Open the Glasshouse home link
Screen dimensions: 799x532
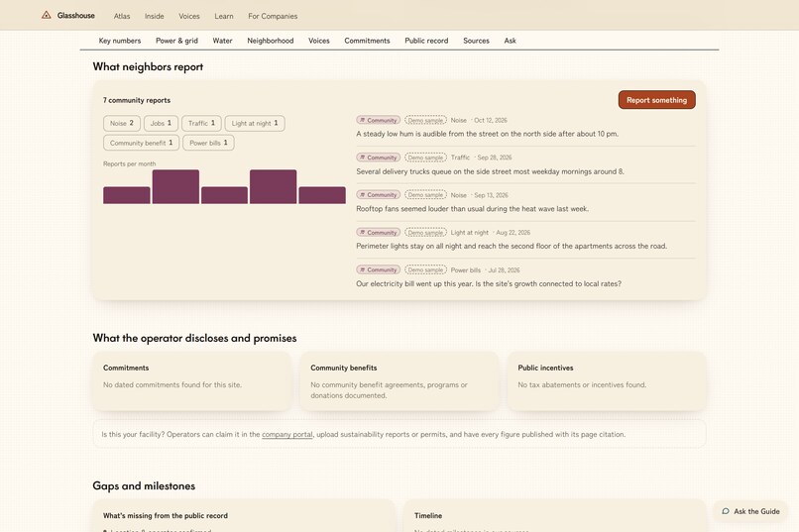pos(68,15)
